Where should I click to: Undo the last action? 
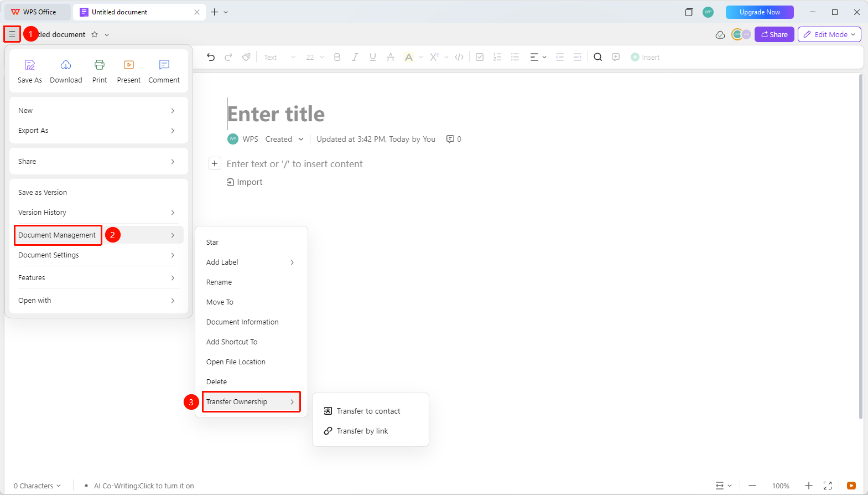(211, 57)
